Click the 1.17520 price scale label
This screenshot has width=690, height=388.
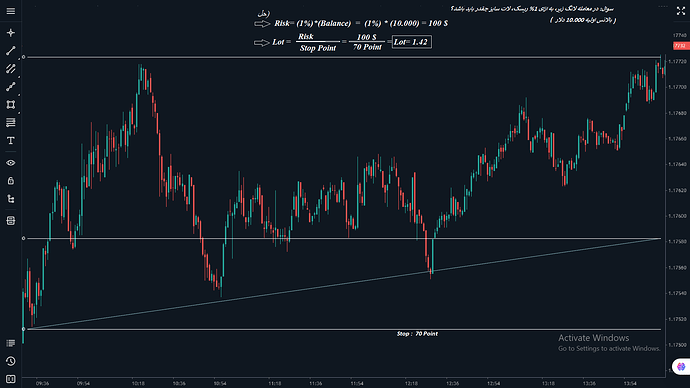tap(677, 319)
